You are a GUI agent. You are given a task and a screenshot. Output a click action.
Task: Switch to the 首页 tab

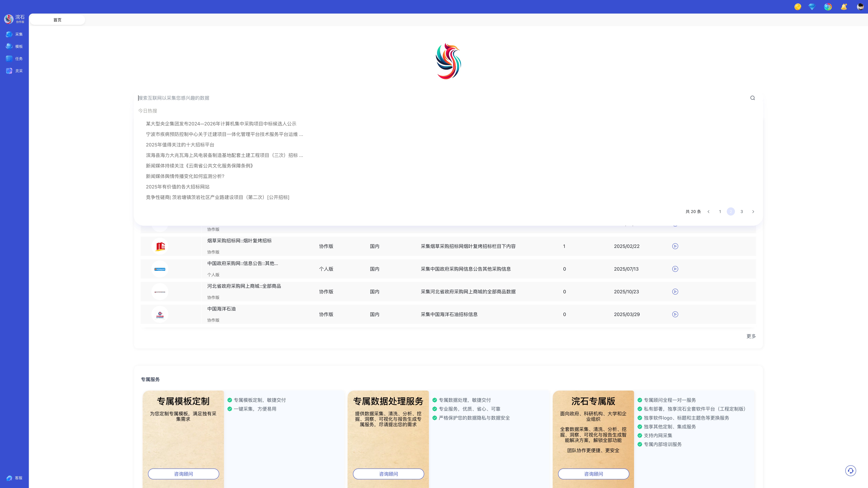pyautogui.click(x=57, y=20)
